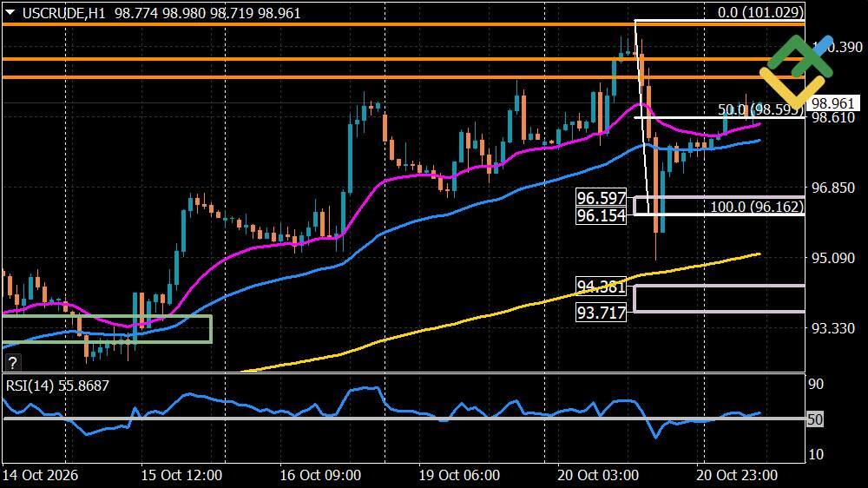Click the 19 Oct 06:00 time label
Image resolution: width=868 pixels, height=488 pixels.
(459, 475)
